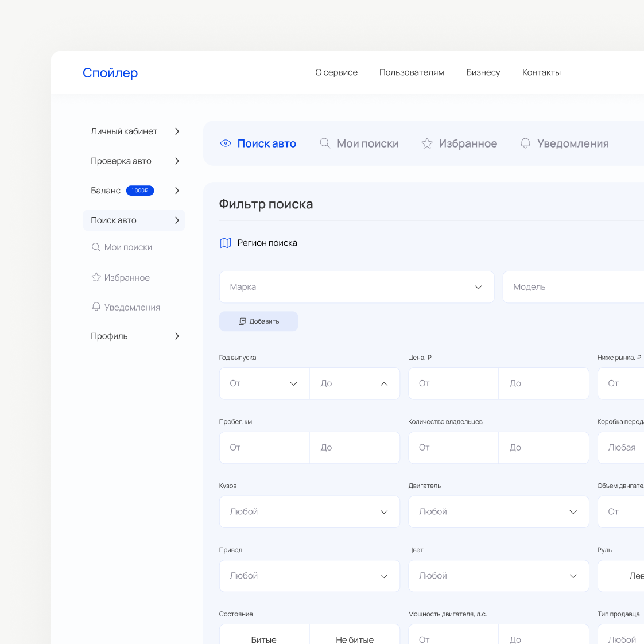
Task: Open Профиль in sidebar
Action: [x=109, y=336]
